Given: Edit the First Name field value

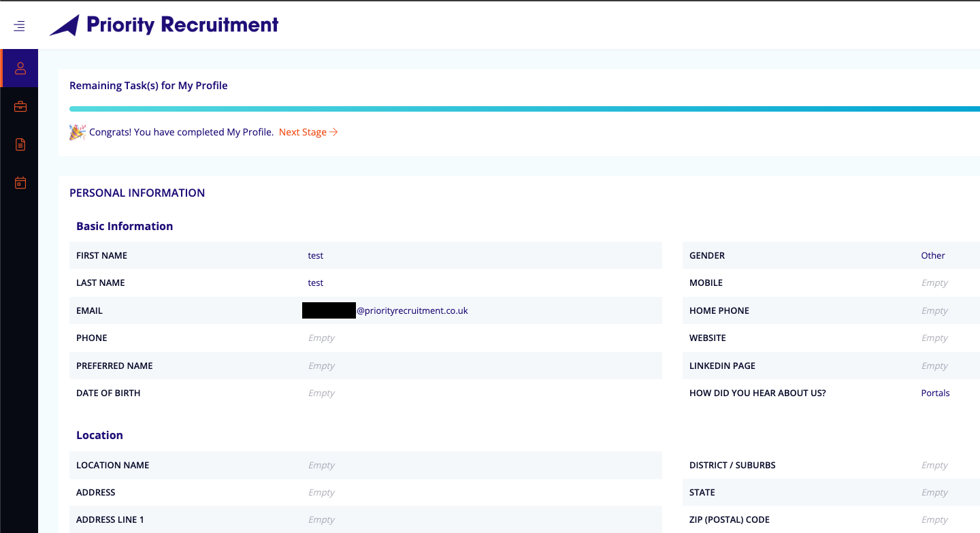Looking at the screenshot, I should pos(315,255).
